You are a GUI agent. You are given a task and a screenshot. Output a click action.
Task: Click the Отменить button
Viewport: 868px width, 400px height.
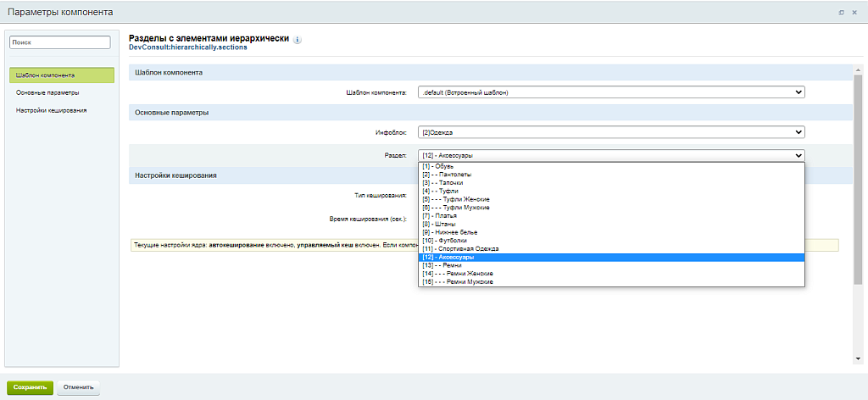tap(78, 387)
